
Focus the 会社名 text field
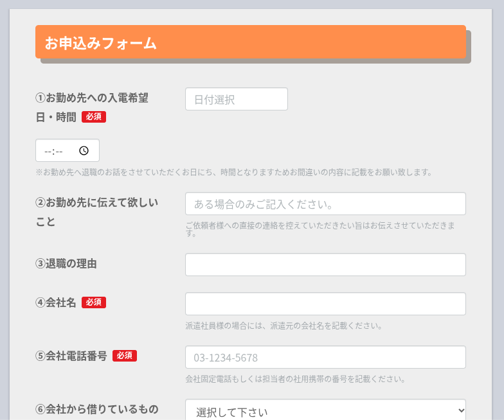(x=325, y=304)
